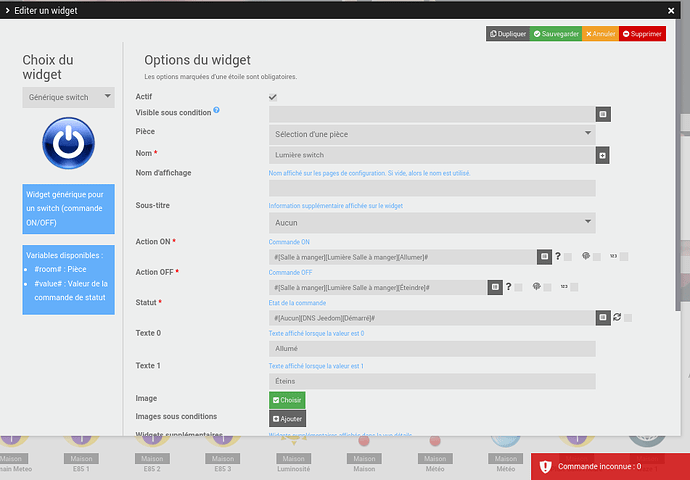Click the Statut command field
Image resolution: width=690 pixels, height=480 pixels.
point(432,318)
